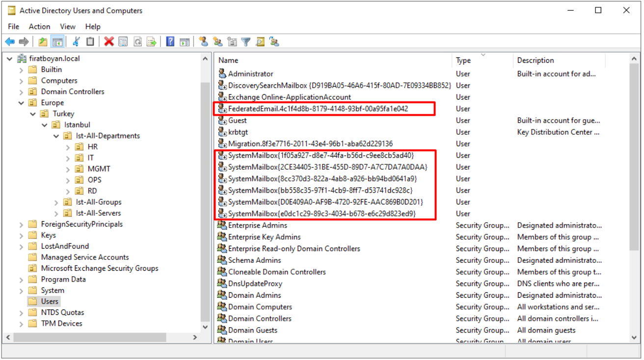Click tree pane scroll down arrow
644x360 pixels.
click(x=205, y=327)
